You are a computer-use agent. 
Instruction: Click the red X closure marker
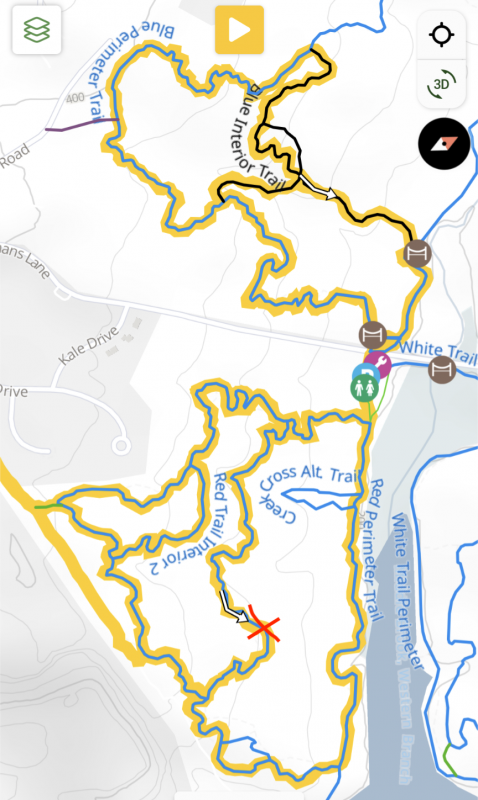263,627
